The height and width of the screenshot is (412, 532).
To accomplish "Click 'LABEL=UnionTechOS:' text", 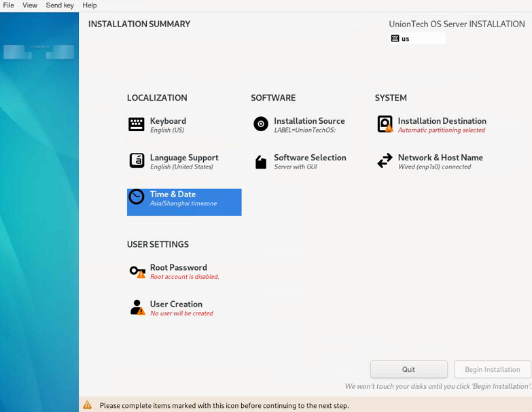I will (304, 130).
